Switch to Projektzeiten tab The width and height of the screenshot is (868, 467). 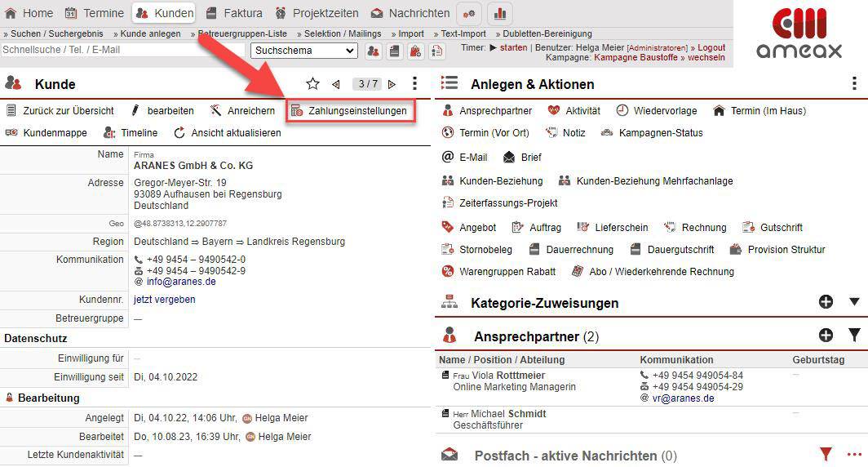[x=317, y=13]
